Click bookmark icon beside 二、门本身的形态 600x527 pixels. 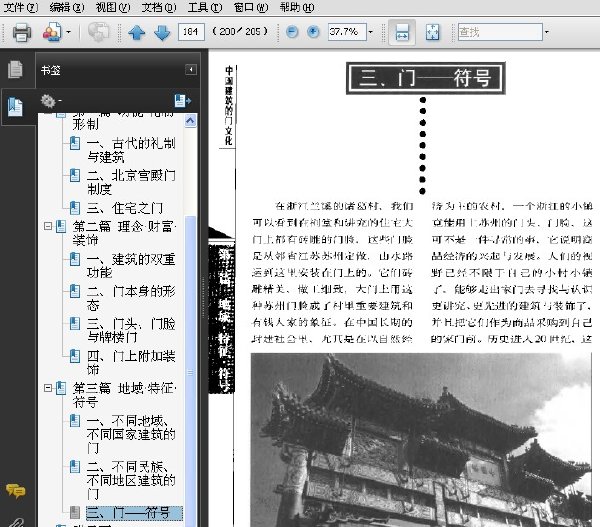click(x=75, y=291)
